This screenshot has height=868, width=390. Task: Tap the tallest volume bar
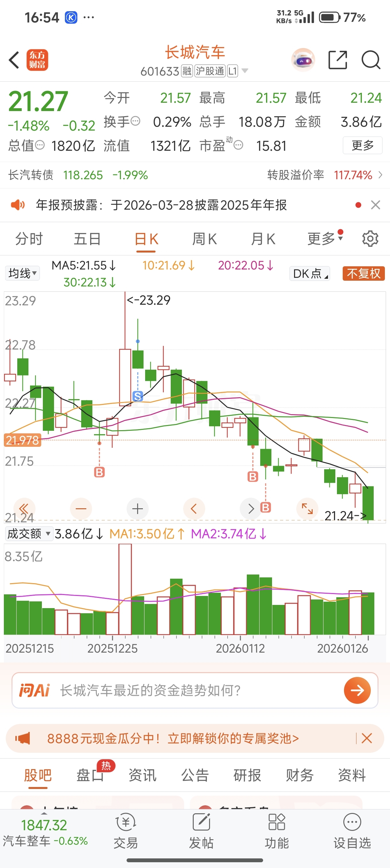coord(125,589)
